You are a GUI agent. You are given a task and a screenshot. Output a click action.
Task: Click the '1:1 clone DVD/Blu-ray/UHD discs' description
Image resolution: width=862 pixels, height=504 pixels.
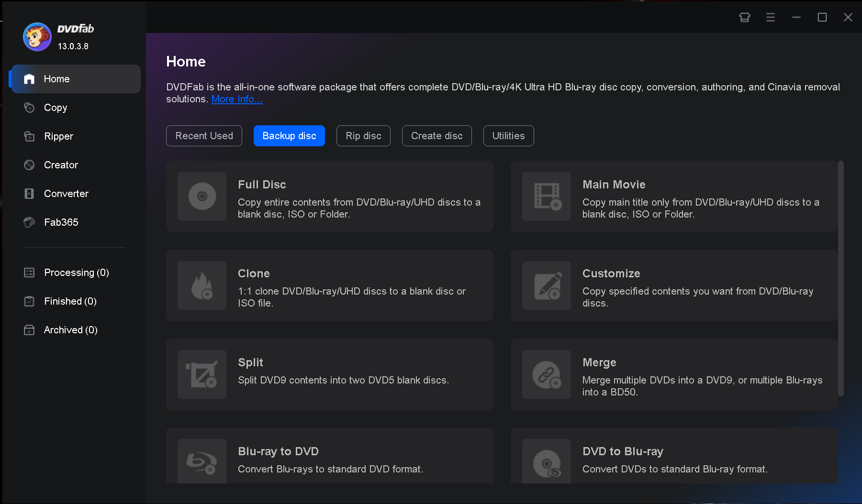click(352, 297)
